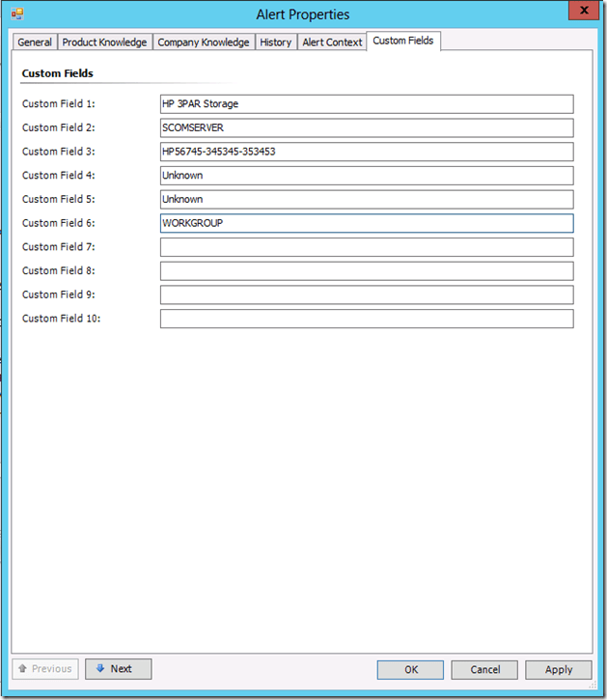The image size is (607, 700).
Task: Apply the custom field changes
Action: [558, 669]
